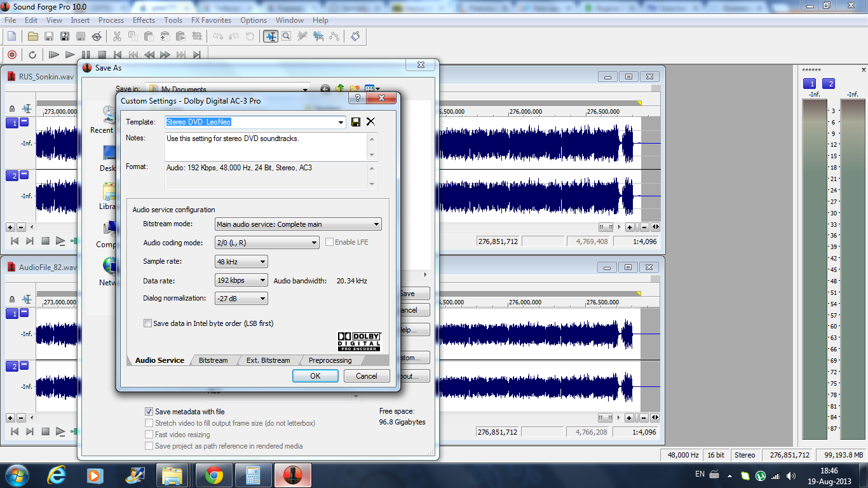Save the template with the floppy icon

356,122
